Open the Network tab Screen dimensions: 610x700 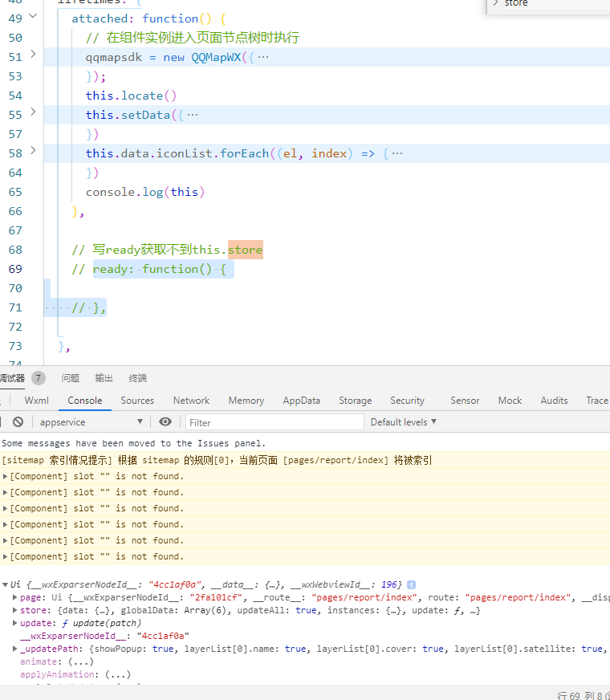(x=191, y=401)
